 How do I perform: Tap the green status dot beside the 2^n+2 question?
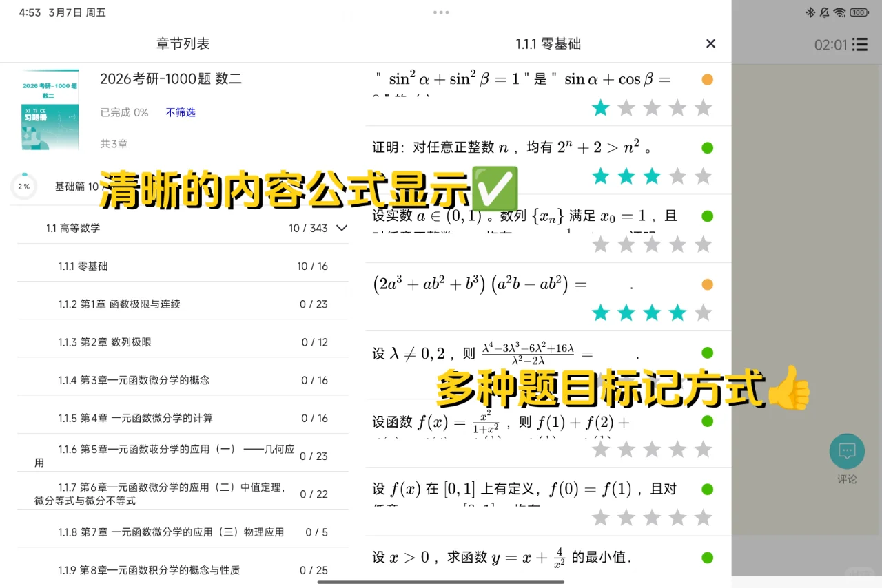pos(707,147)
